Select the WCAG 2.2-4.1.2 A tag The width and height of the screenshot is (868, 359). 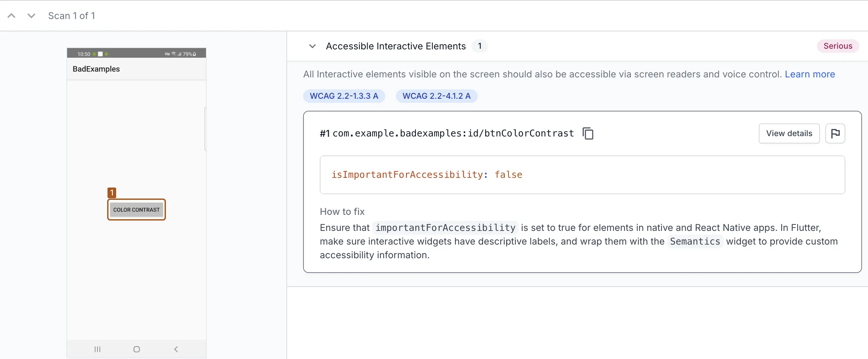[x=436, y=96]
